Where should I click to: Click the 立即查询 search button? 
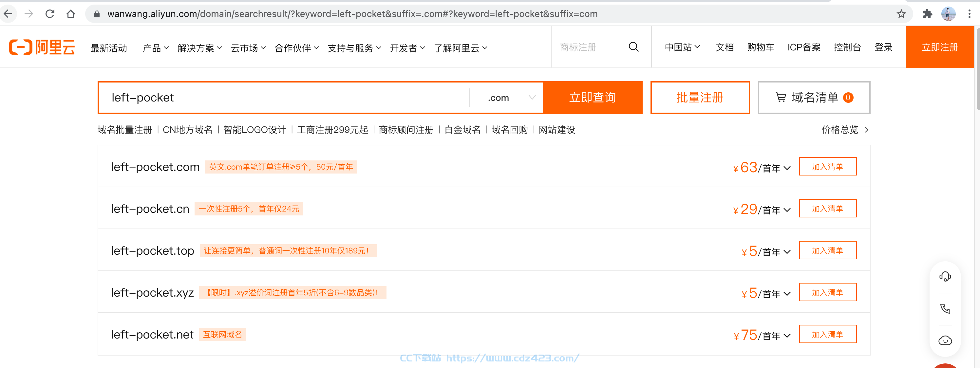(593, 98)
